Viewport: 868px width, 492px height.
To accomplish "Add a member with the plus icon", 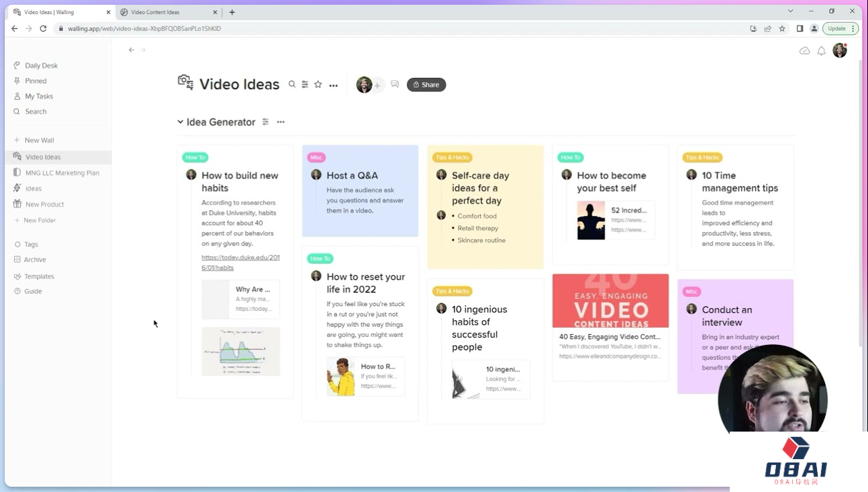I will tap(377, 85).
